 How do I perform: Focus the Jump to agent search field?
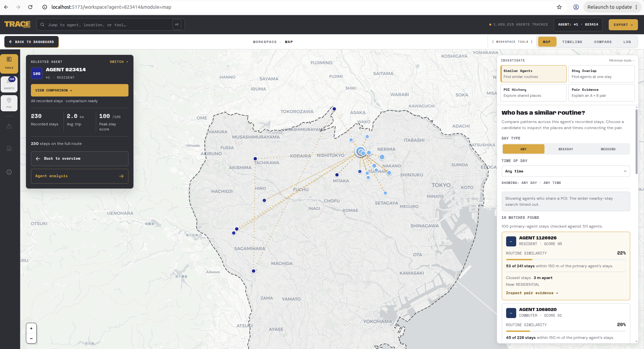pos(111,25)
